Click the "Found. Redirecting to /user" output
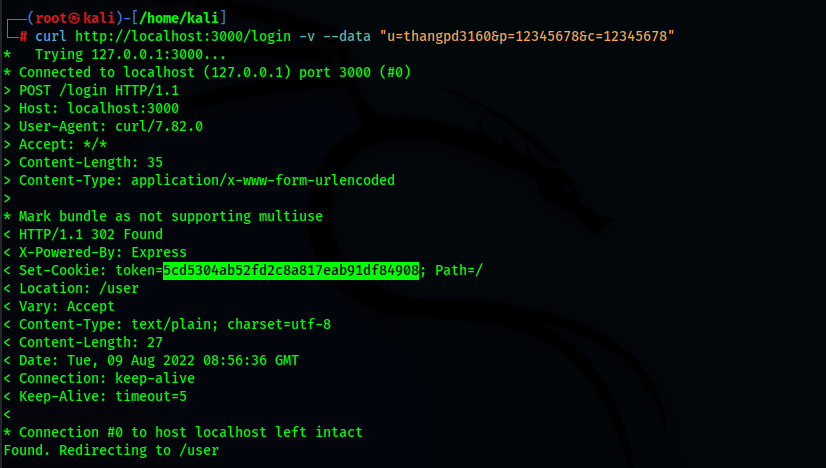826x468 pixels. click(111, 450)
